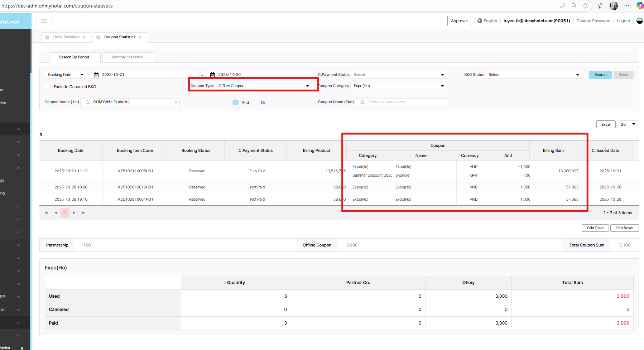Click the Coupon Name (2nd) search field
This screenshot has width=644, height=350.
click(405, 102)
